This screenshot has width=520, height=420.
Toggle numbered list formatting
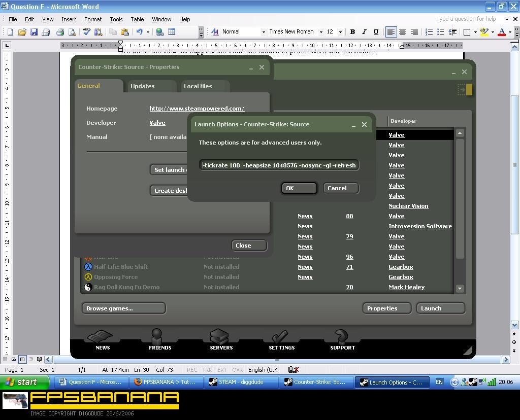(429, 32)
